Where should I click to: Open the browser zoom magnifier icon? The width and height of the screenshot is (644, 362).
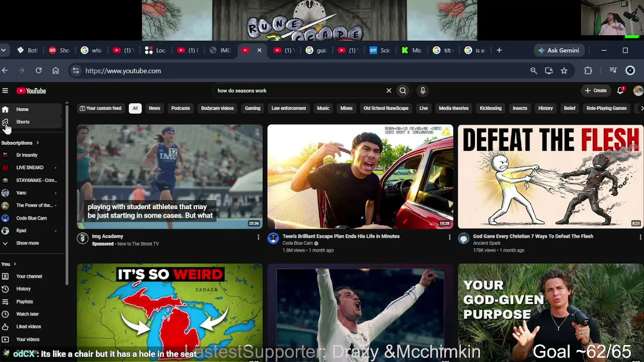pos(534,71)
